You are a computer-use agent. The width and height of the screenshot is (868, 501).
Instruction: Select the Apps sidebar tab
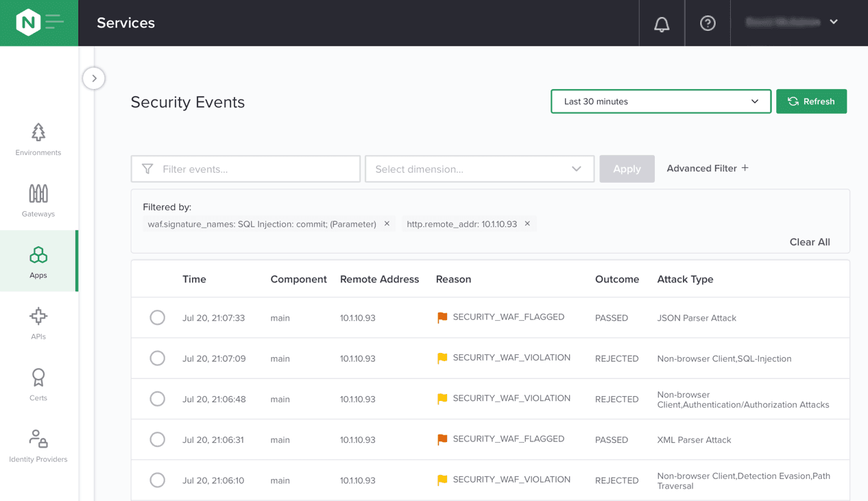[38, 261]
